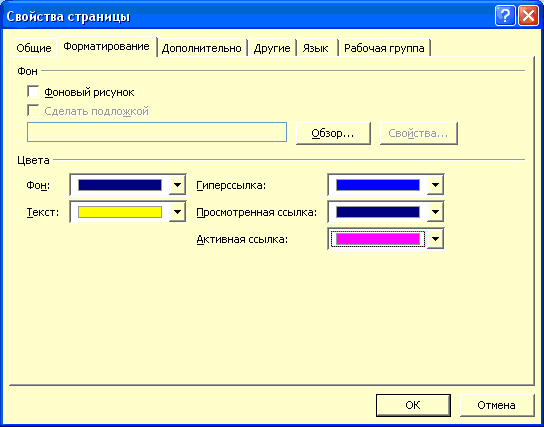
Task: Click the Help question mark icon
Action: tap(505, 16)
